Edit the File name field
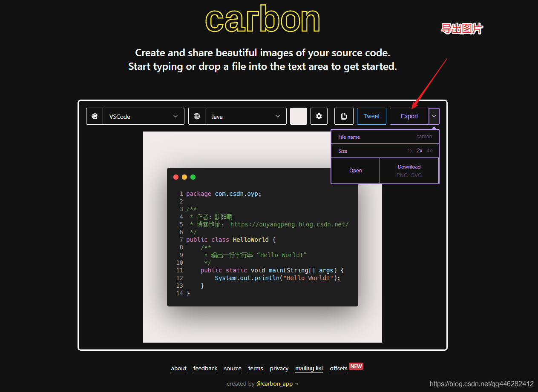Screen dimensions: 538x392 click(385, 137)
